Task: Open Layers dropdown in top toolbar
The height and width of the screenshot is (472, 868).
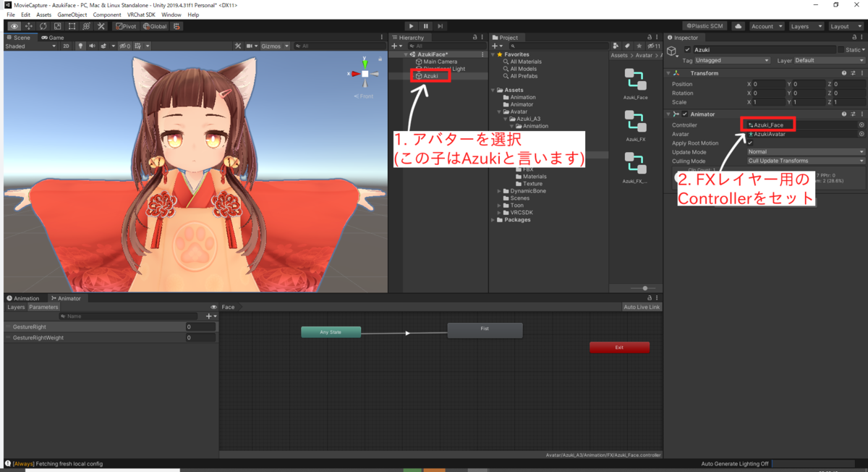Action: pos(805,26)
